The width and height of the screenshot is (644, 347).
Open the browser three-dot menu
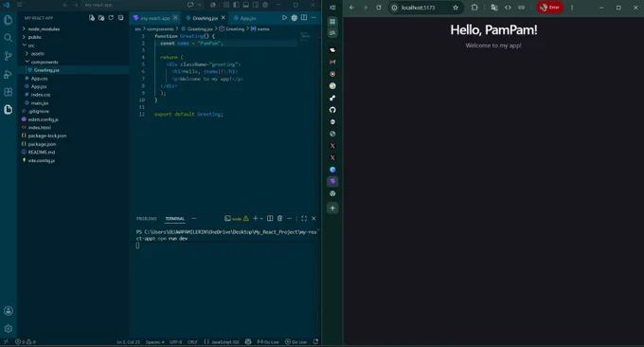(572, 8)
